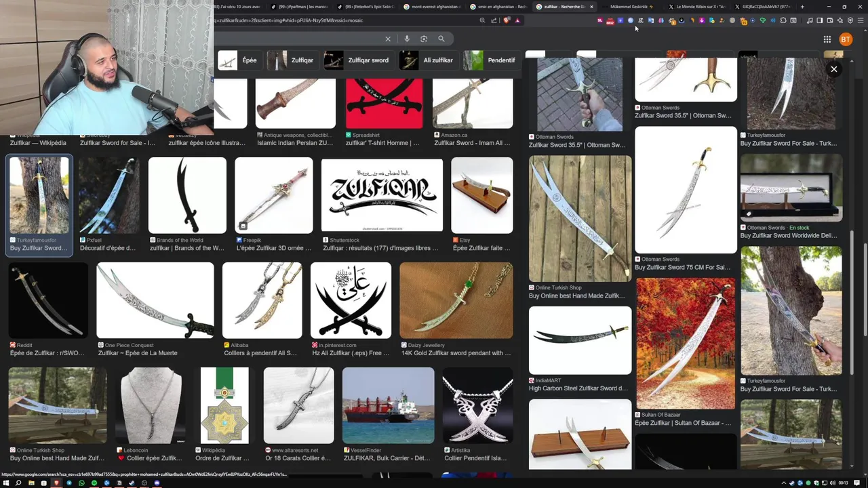Open Ottoman Swords 75 CM sword image
Viewport: 868px width, 488px height.
pyautogui.click(x=686, y=190)
